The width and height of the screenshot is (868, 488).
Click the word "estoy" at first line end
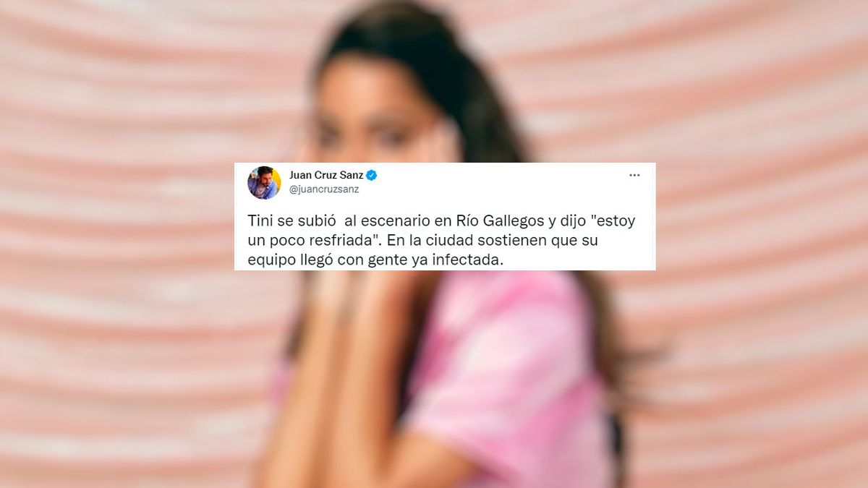click(615, 221)
